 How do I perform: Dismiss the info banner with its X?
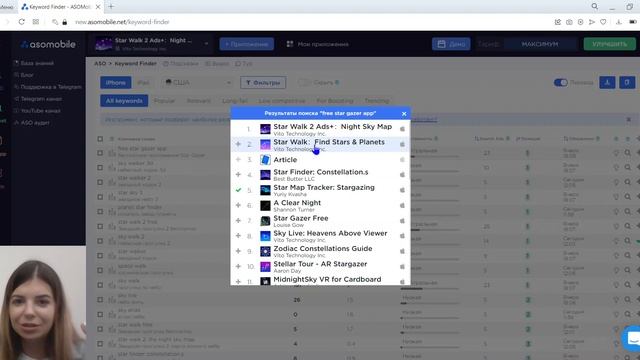click(629, 120)
